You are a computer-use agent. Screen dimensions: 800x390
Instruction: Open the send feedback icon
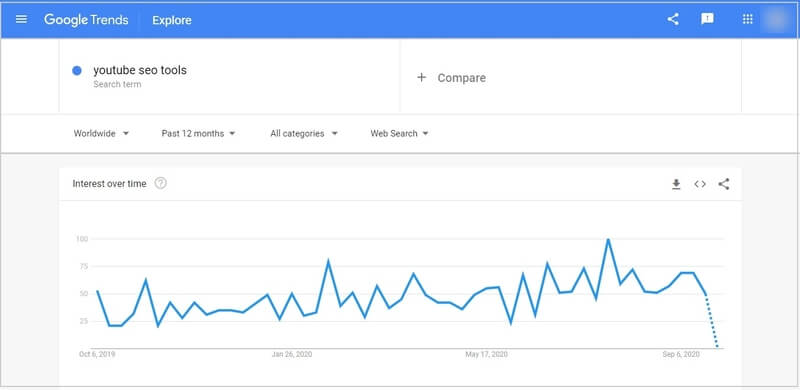(x=707, y=19)
